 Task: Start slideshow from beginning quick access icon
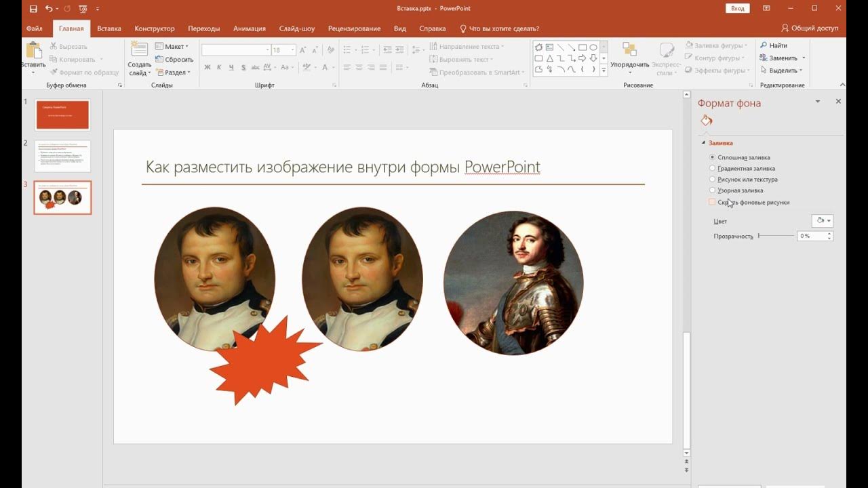pyautogui.click(x=82, y=9)
